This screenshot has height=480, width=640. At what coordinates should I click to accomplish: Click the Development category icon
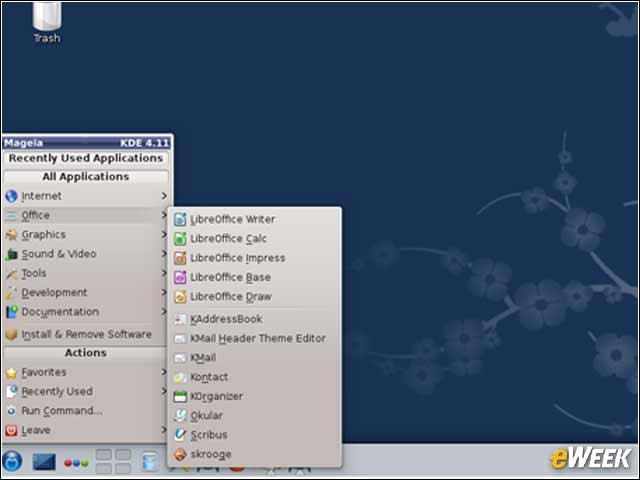click(11, 293)
